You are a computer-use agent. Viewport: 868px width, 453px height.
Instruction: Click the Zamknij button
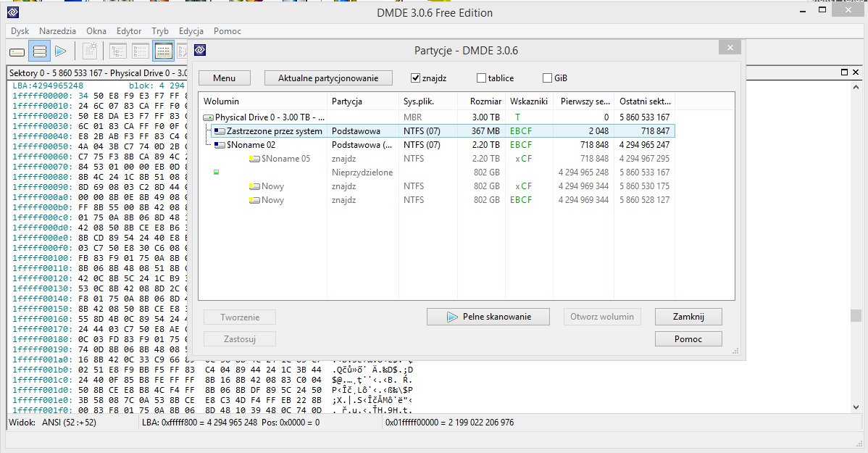(688, 317)
